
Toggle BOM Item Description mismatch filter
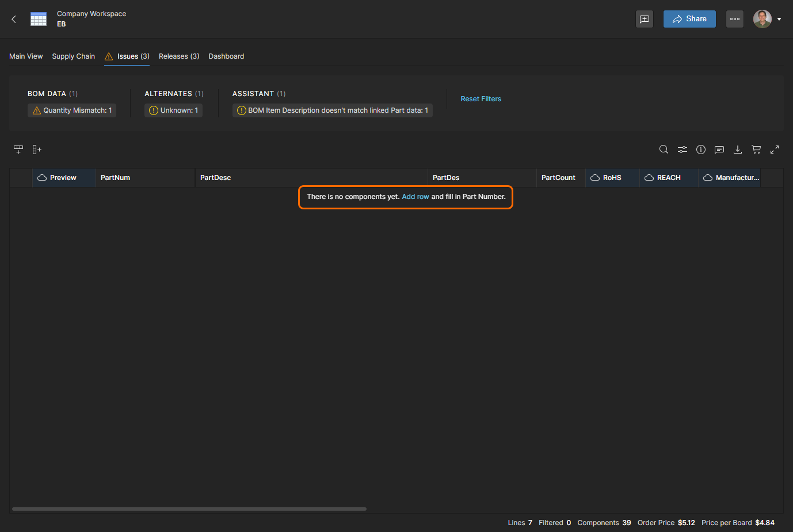(332, 110)
